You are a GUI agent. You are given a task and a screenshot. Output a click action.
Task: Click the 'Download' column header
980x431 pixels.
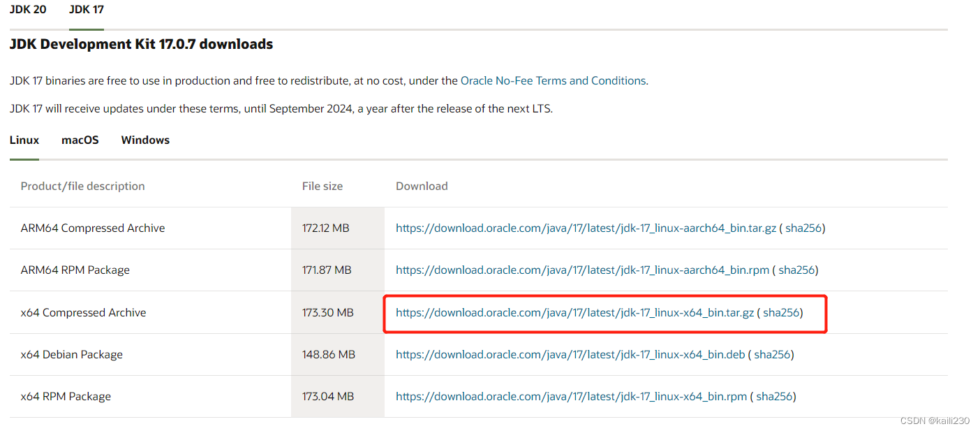[x=422, y=186]
